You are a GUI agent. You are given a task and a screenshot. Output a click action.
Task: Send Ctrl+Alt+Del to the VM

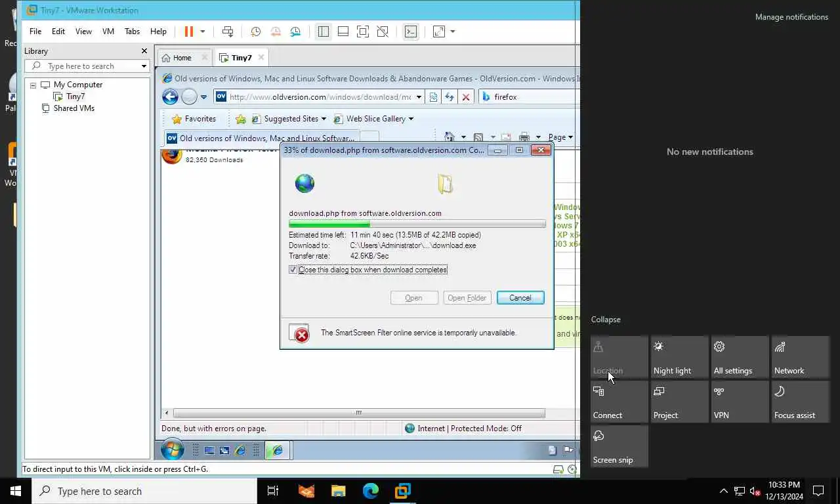[x=228, y=31]
